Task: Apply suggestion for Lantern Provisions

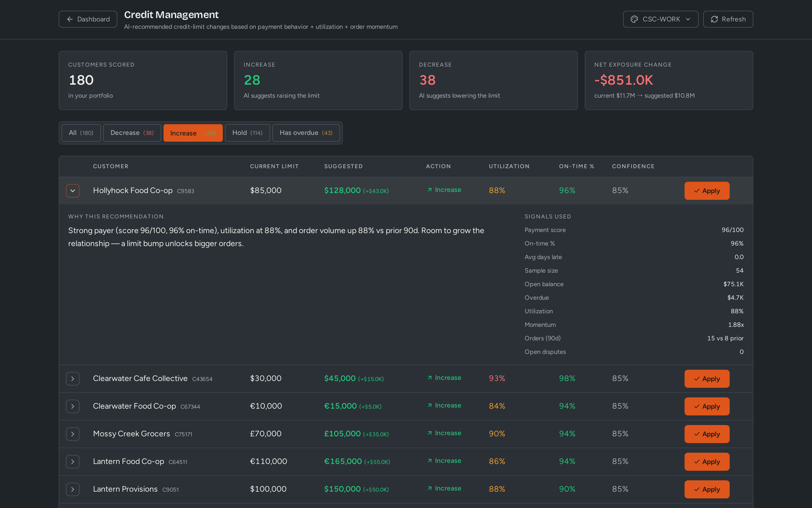Action: pos(707,489)
